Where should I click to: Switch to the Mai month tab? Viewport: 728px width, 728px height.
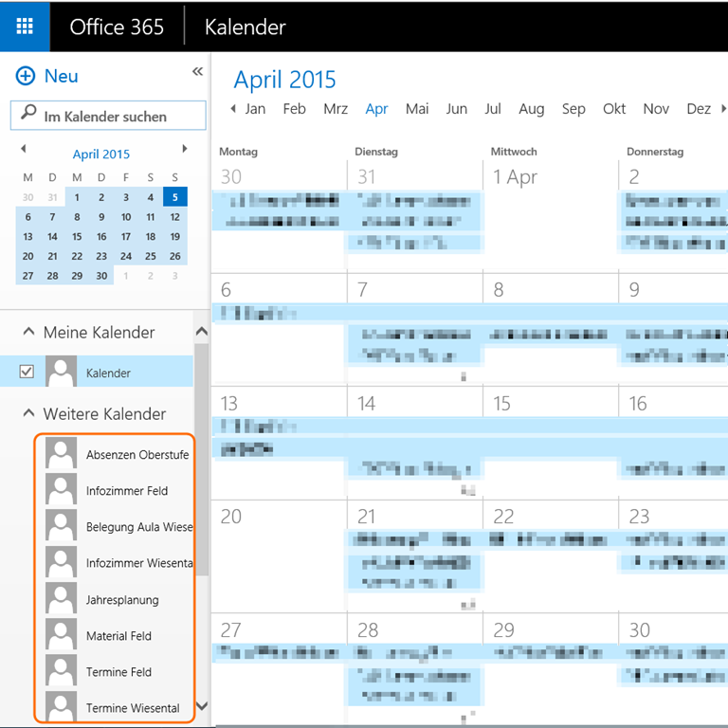417,109
